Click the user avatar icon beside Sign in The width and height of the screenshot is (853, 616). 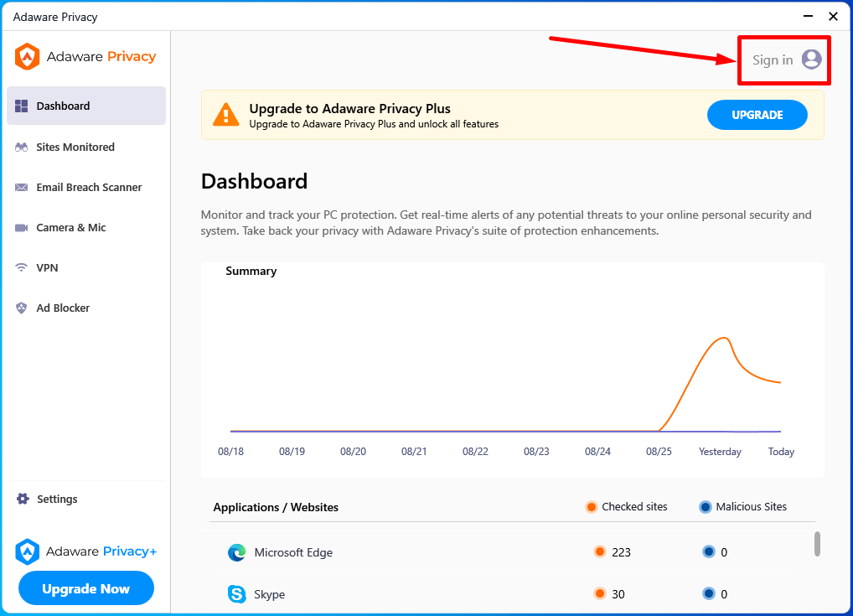pos(811,60)
